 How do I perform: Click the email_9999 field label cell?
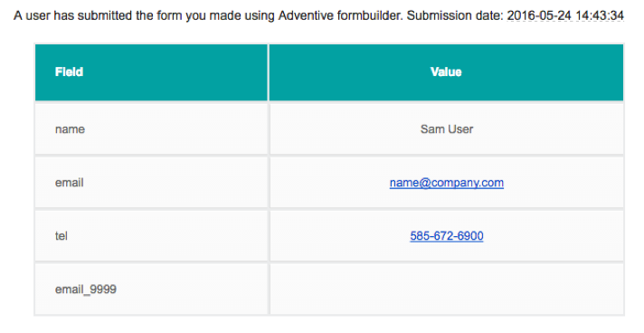[x=152, y=289]
